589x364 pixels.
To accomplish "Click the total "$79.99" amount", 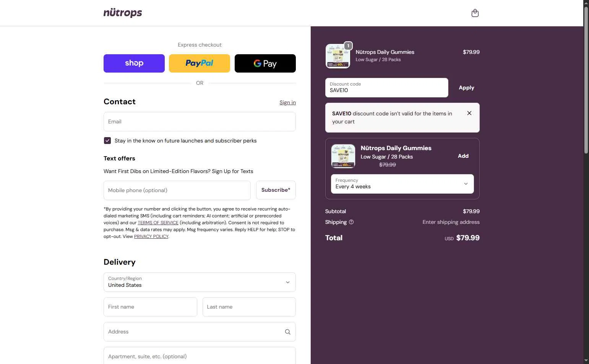I will click(468, 238).
